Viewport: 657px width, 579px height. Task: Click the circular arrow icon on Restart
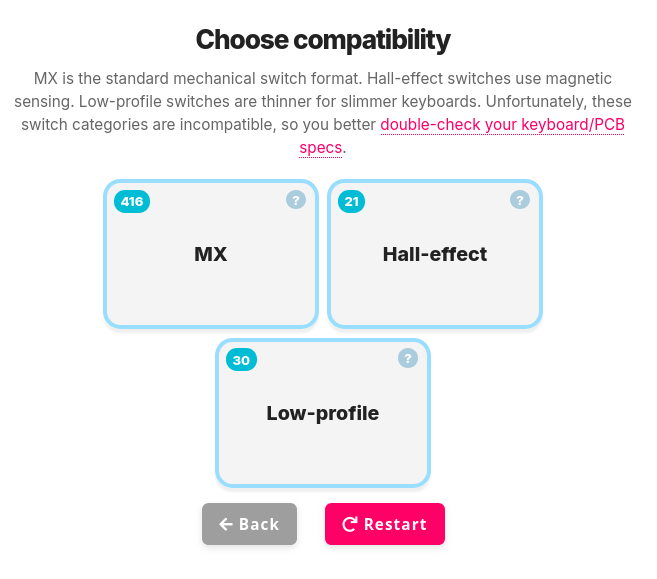[350, 524]
